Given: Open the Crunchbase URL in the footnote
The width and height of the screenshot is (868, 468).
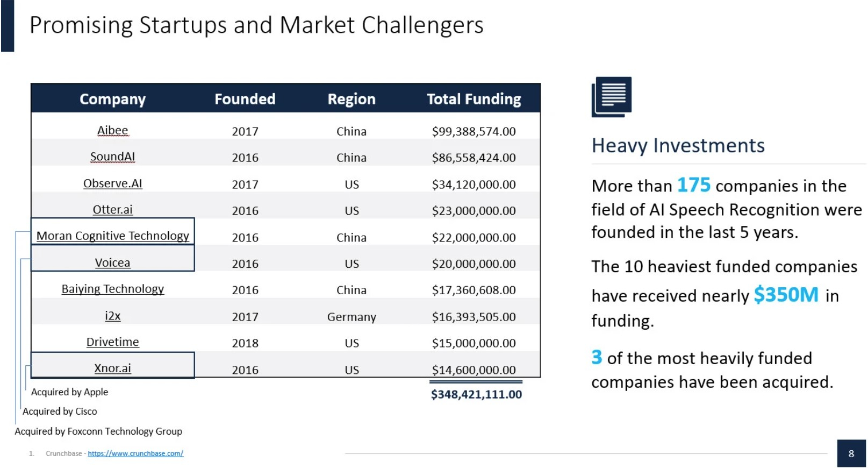Looking at the screenshot, I should point(135,453).
